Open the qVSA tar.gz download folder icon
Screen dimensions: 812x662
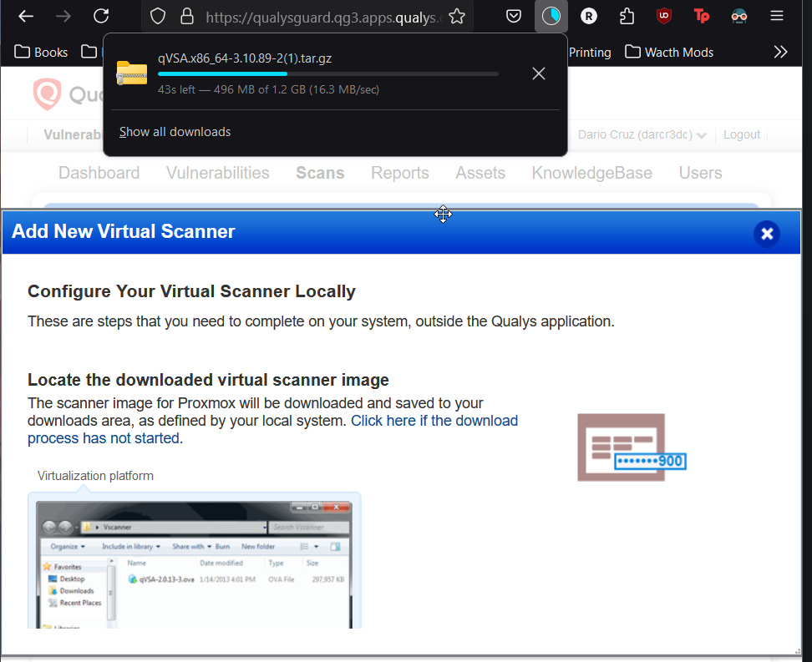[x=131, y=73]
